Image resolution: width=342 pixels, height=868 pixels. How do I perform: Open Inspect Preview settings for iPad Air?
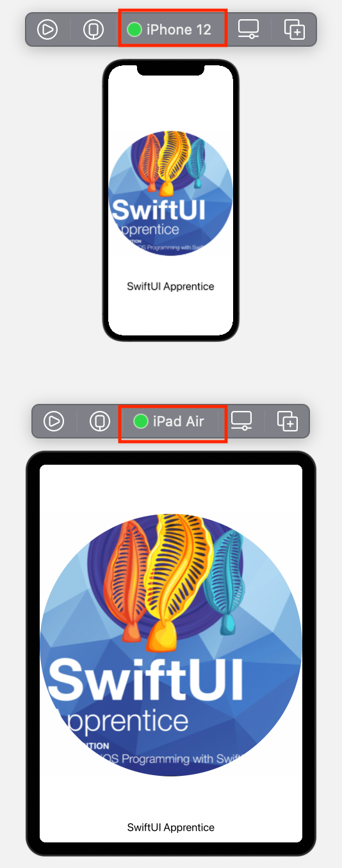pos(242,421)
